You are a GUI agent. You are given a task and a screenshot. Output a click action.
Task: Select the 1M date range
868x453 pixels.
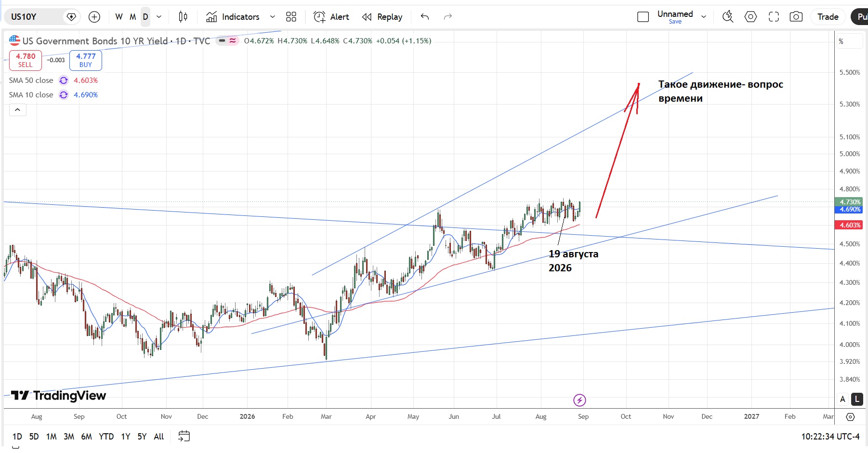(x=52, y=437)
